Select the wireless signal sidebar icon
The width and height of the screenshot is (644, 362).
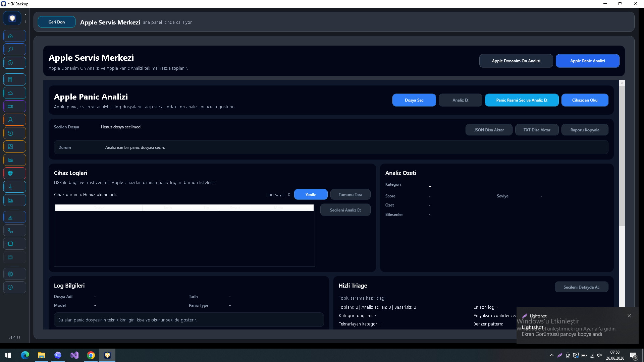14,217
